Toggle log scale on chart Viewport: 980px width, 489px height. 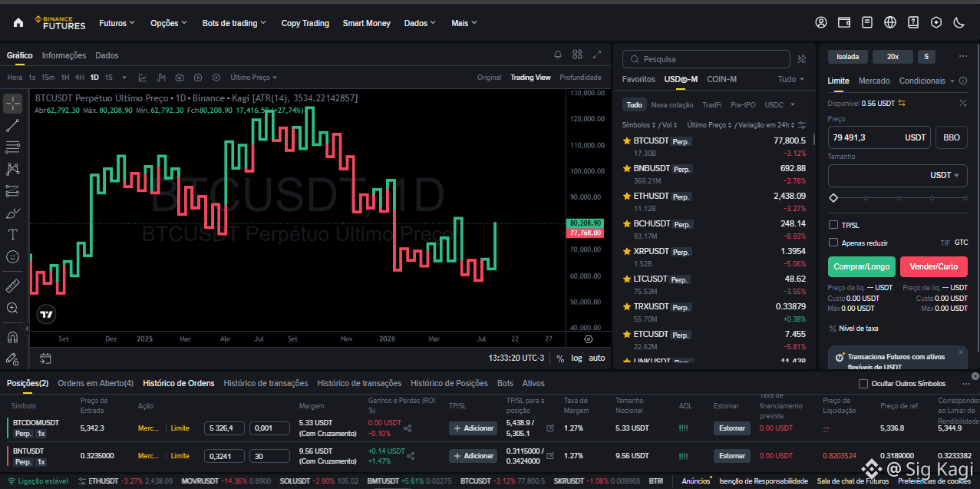click(576, 358)
